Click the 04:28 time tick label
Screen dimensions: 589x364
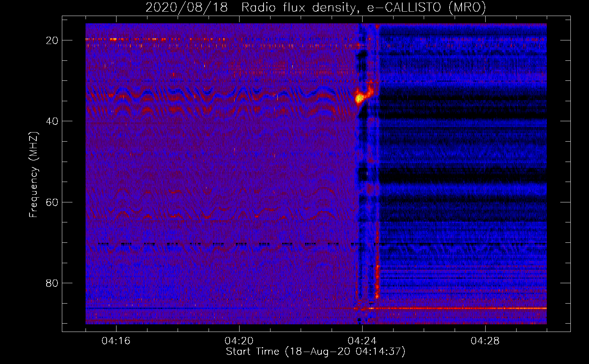click(485, 341)
